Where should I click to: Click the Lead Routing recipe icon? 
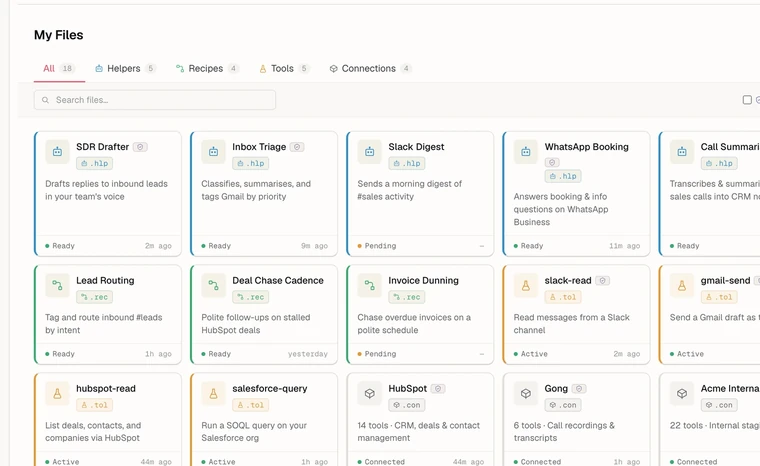[57, 285]
